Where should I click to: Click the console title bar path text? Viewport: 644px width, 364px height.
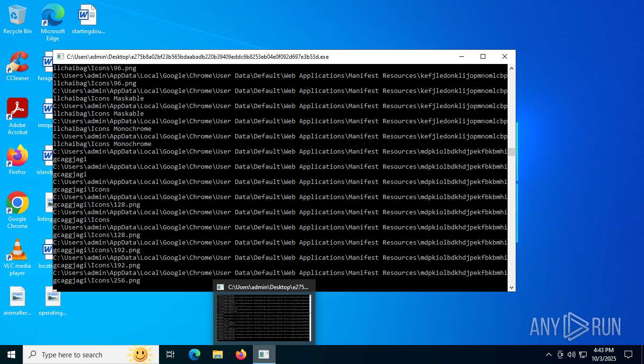pyautogui.click(x=197, y=57)
